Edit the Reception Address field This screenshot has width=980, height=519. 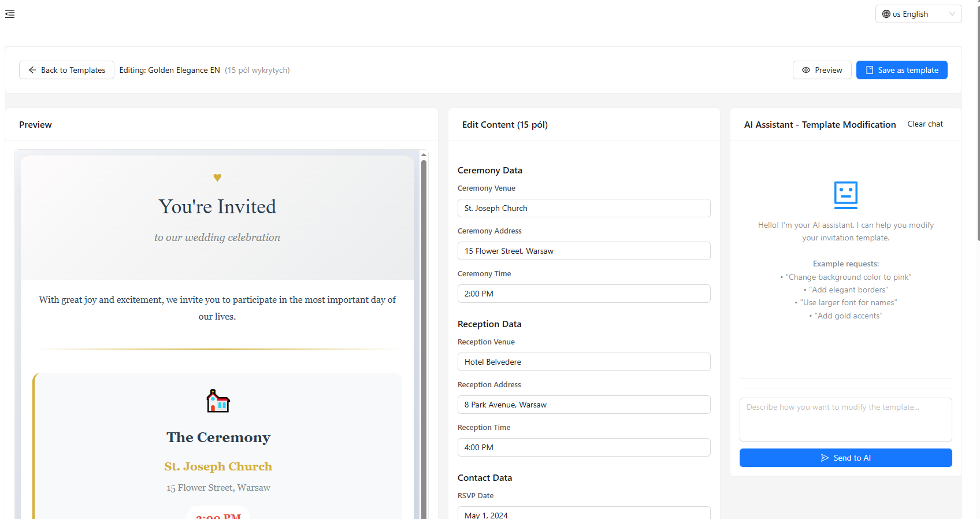(x=584, y=405)
